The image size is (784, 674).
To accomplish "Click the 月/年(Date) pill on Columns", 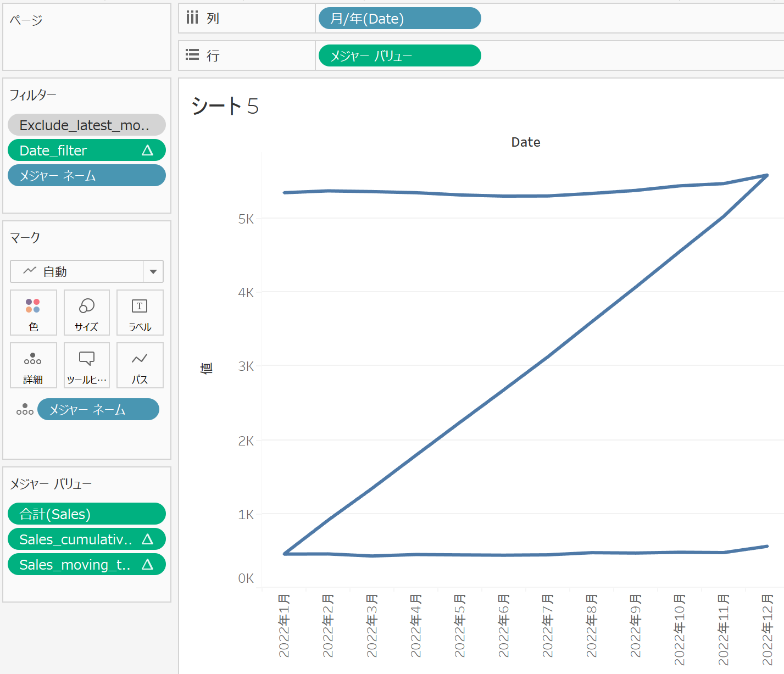I will 399,18.
